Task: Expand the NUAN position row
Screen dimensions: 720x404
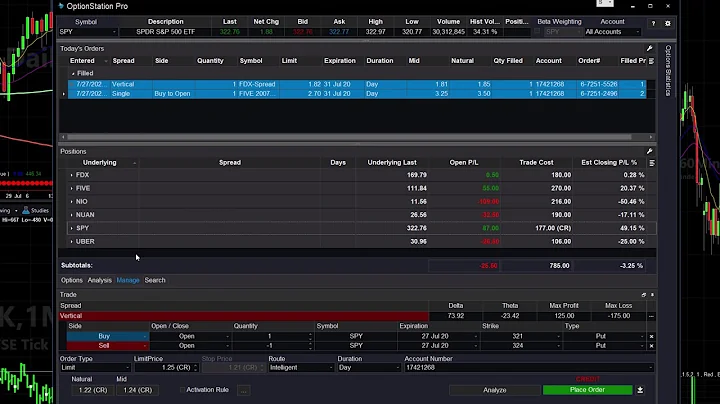Action: pos(71,215)
